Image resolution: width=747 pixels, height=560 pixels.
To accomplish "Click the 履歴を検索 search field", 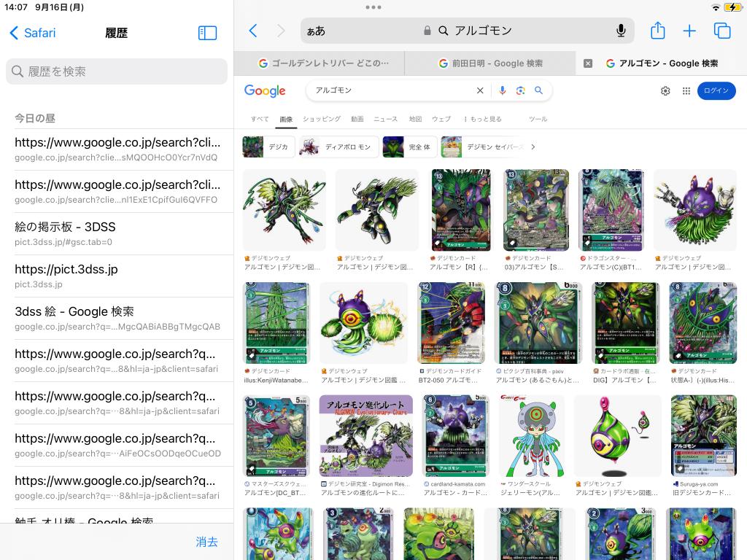I will (117, 71).
